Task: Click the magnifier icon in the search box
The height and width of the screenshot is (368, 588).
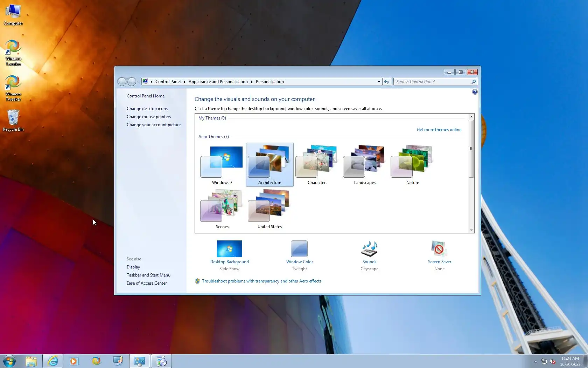Action: pyautogui.click(x=474, y=82)
